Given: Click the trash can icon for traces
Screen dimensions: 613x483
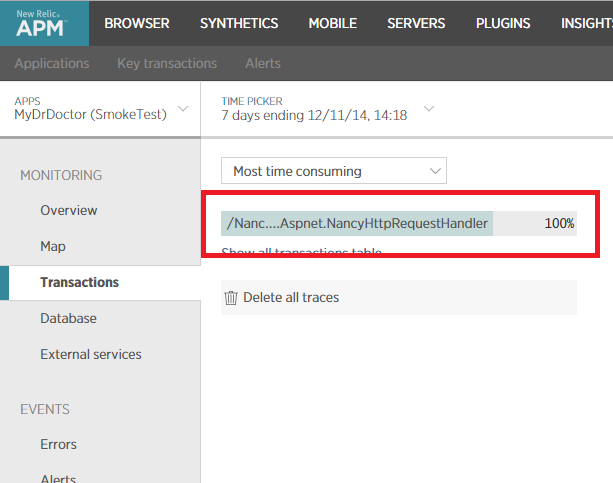Looking at the screenshot, I should tap(231, 298).
